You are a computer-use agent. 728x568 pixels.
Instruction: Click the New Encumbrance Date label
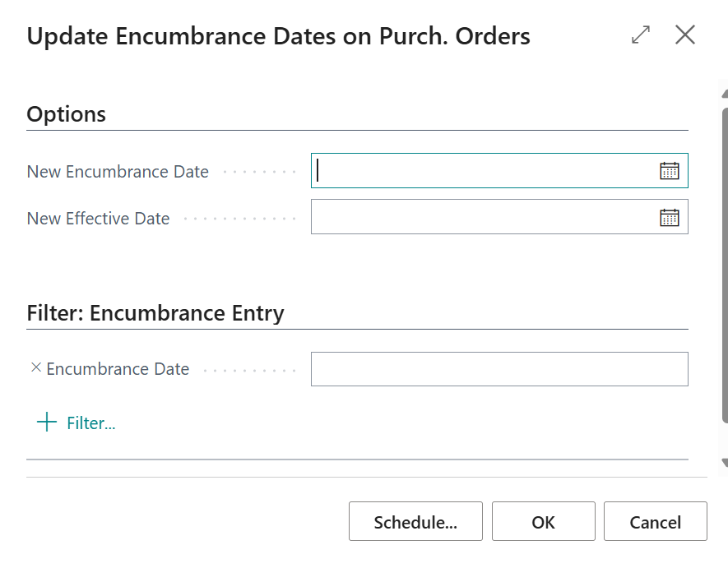coord(118,172)
